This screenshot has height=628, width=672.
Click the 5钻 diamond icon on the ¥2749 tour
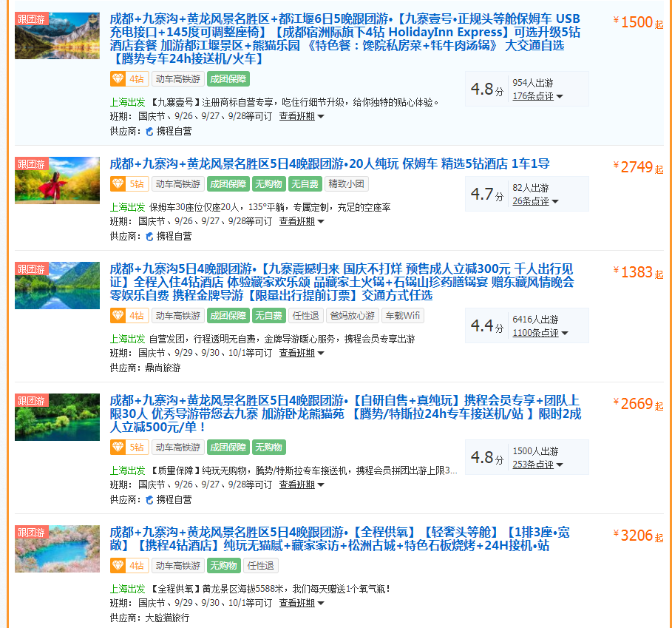pos(118,184)
